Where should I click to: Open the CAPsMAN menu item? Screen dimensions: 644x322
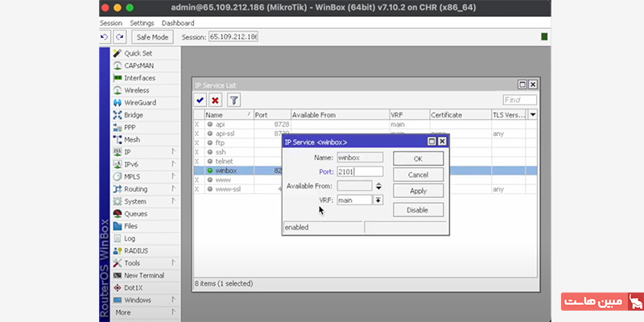pyautogui.click(x=146, y=66)
